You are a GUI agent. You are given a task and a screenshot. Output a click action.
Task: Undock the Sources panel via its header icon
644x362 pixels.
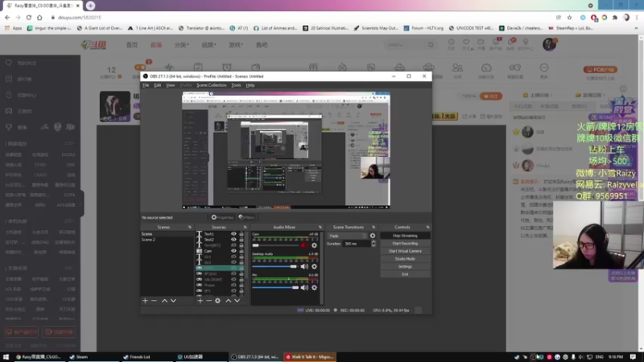tap(246, 227)
